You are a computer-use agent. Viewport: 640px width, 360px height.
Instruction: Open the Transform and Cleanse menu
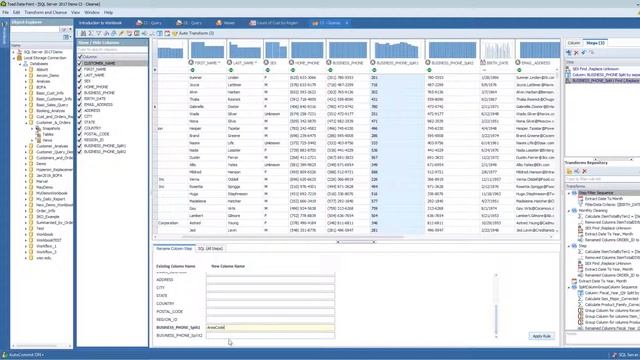coord(45,13)
